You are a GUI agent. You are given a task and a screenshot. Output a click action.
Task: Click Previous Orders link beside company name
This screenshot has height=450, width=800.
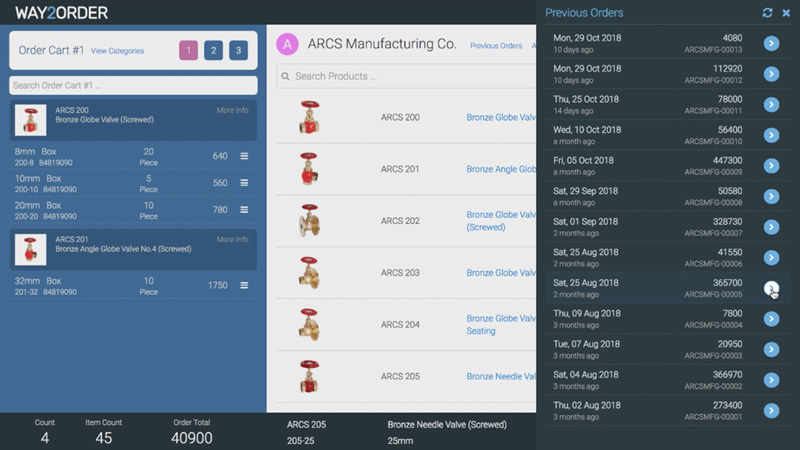(x=496, y=46)
